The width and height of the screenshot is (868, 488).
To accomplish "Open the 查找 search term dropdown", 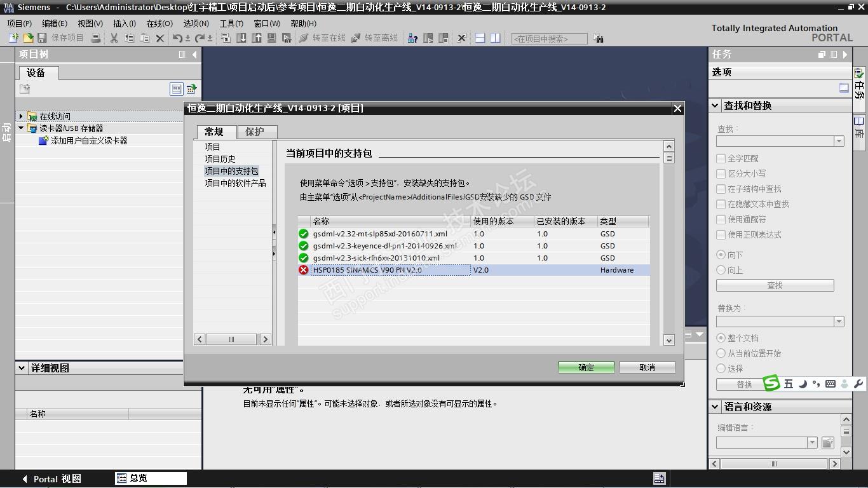I will pyautogui.click(x=839, y=141).
